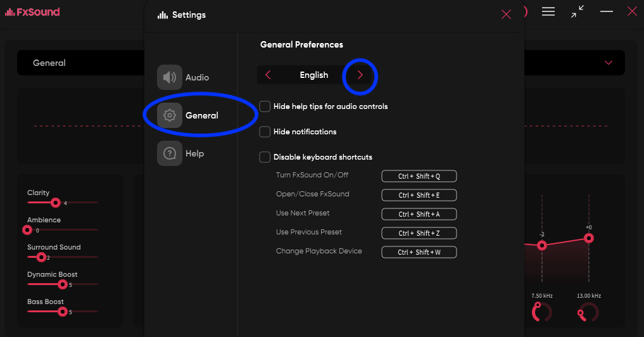Close the Settings dialog
The width and height of the screenshot is (644, 337).
pos(506,15)
